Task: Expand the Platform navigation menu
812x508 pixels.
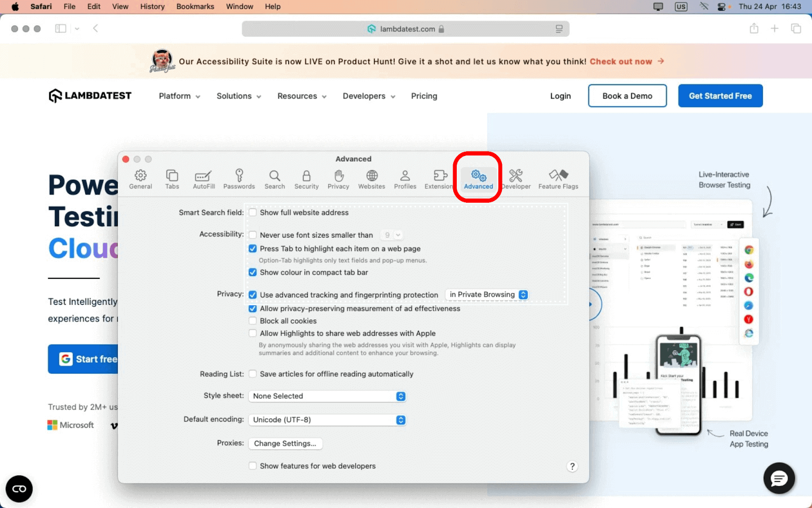Action: [180, 96]
